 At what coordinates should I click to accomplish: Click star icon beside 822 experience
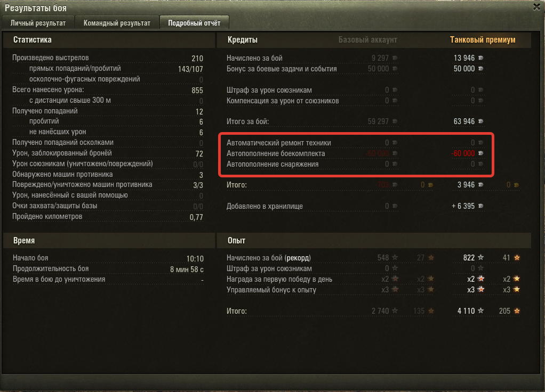tap(480, 258)
